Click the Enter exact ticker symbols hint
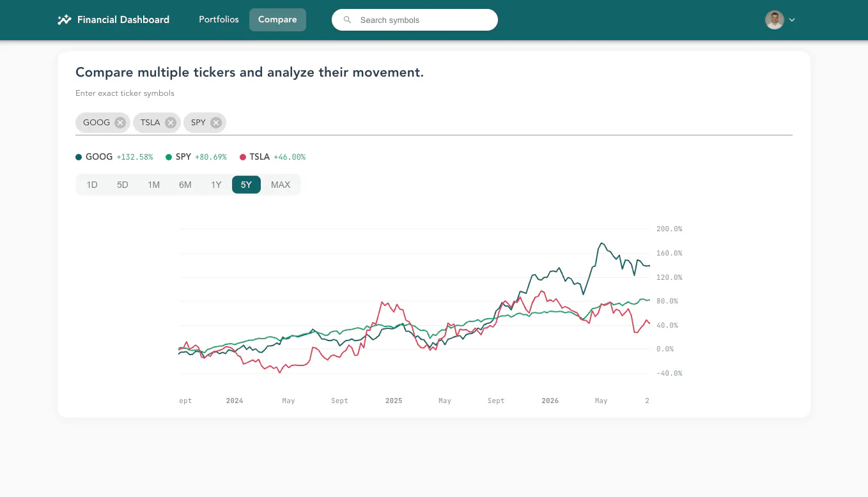 [x=125, y=93]
